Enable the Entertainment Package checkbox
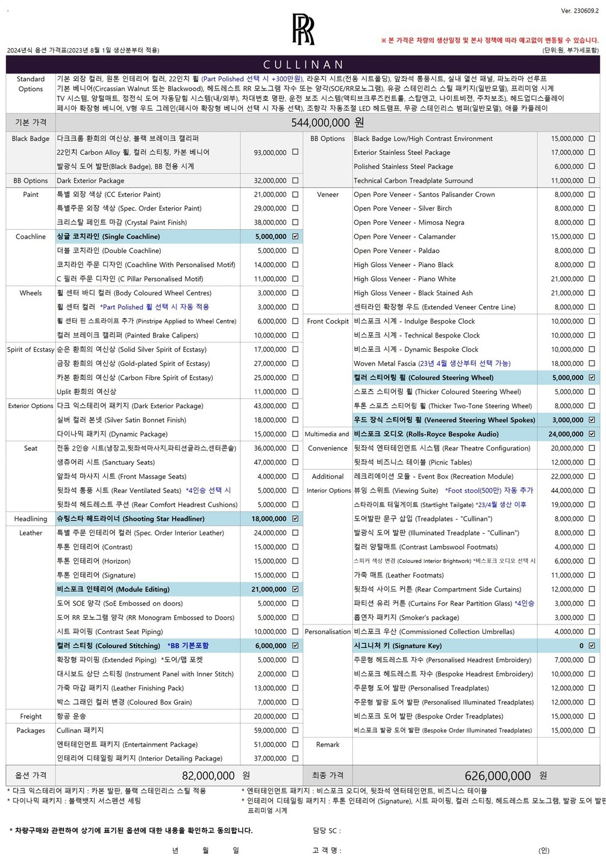Image resolution: width=606 pixels, height=868 pixels. (295, 744)
